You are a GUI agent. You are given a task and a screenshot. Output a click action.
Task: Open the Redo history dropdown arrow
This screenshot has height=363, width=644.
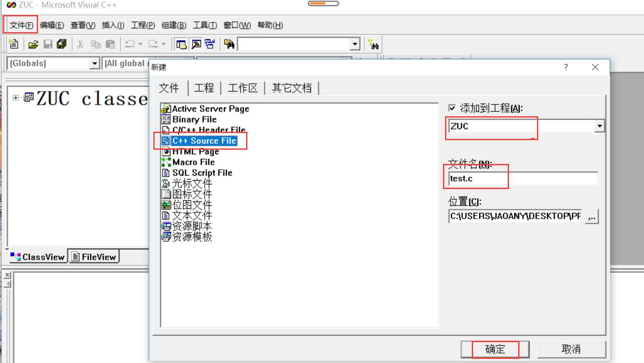[163, 44]
